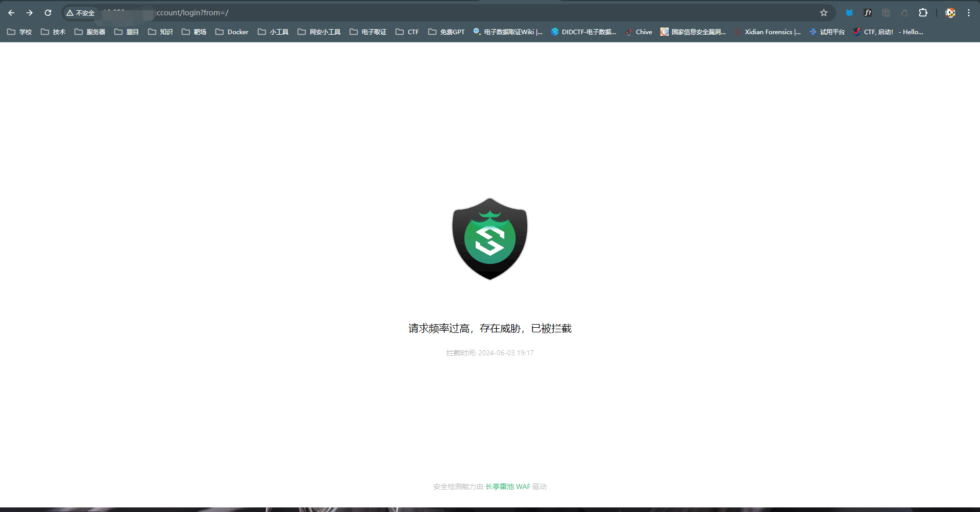Open the 靶场 bookmark folder
Screen dimensions: 980x512
194,32
